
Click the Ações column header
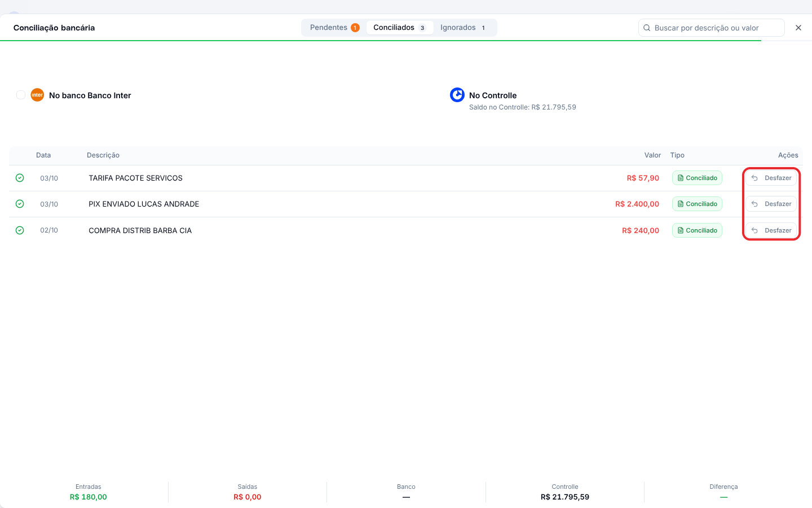(788, 155)
